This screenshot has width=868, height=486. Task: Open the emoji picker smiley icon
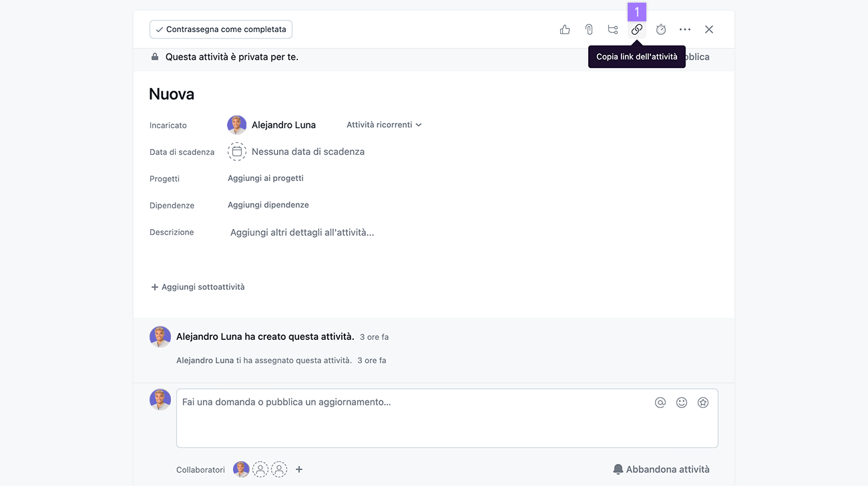[x=682, y=403]
